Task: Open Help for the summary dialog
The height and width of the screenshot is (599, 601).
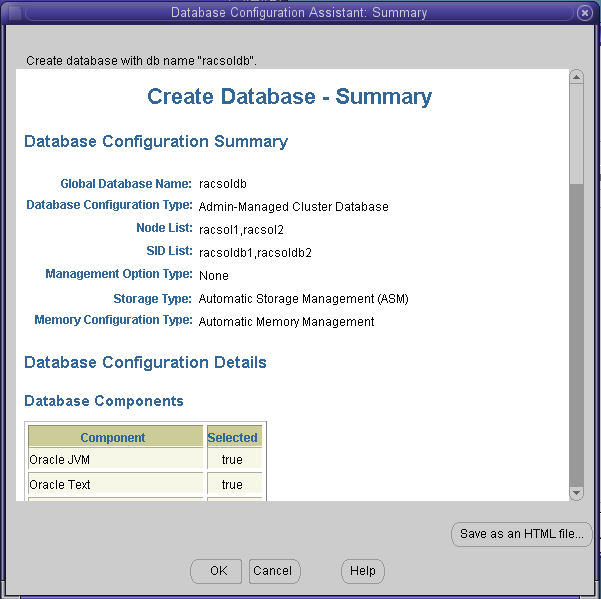Action: (x=363, y=571)
